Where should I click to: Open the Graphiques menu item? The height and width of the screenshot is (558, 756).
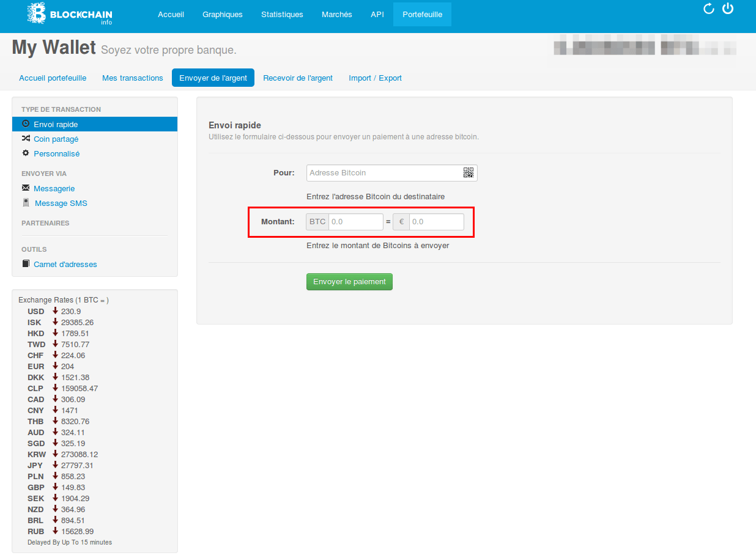tap(223, 15)
